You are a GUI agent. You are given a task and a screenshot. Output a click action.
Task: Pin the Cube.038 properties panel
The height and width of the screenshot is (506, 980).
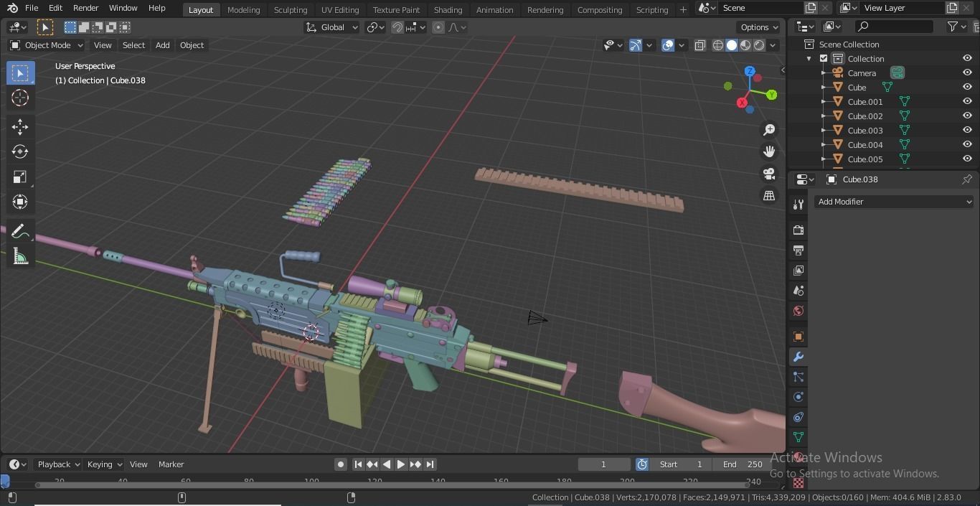pos(966,179)
